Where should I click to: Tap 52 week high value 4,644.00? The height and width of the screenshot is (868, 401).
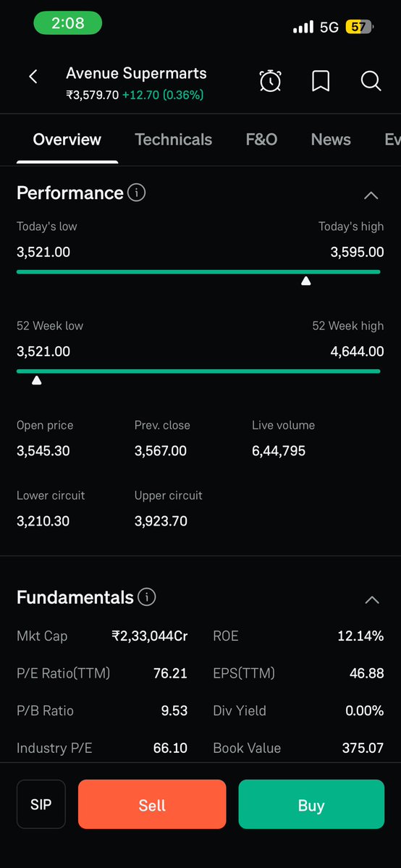coord(358,352)
